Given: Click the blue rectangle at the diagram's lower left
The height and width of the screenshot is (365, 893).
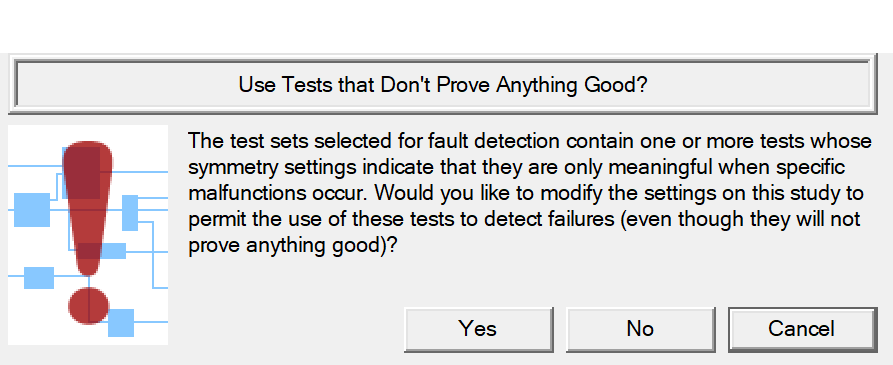Looking at the screenshot, I should click(39, 277).
